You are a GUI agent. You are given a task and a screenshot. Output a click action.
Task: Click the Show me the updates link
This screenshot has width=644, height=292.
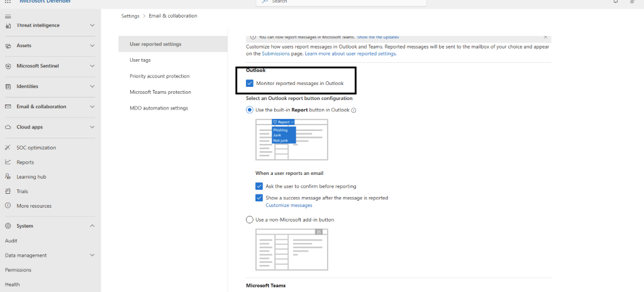pos(378,37)
